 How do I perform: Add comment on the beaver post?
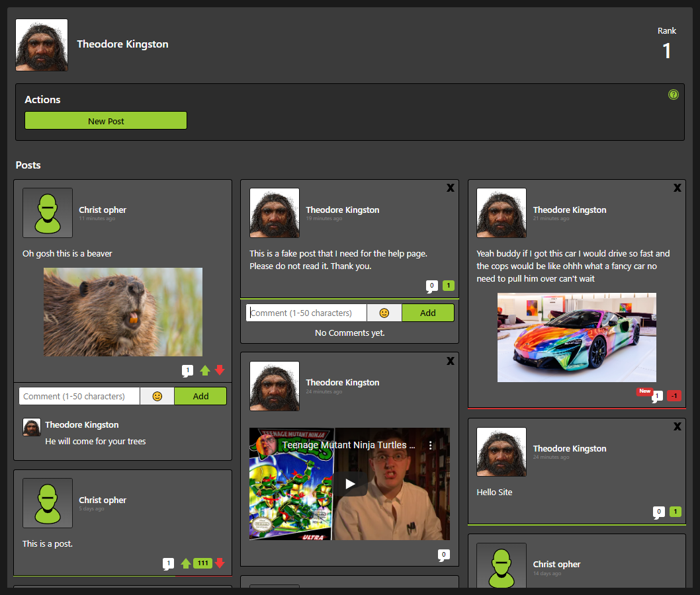point(200,397)
